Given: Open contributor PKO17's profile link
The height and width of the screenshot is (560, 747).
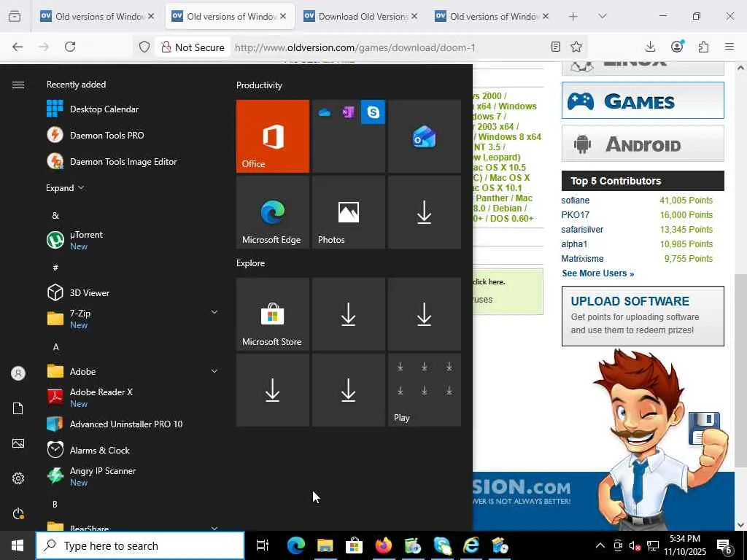Looking at the screenshot, I should click(575, 215).
